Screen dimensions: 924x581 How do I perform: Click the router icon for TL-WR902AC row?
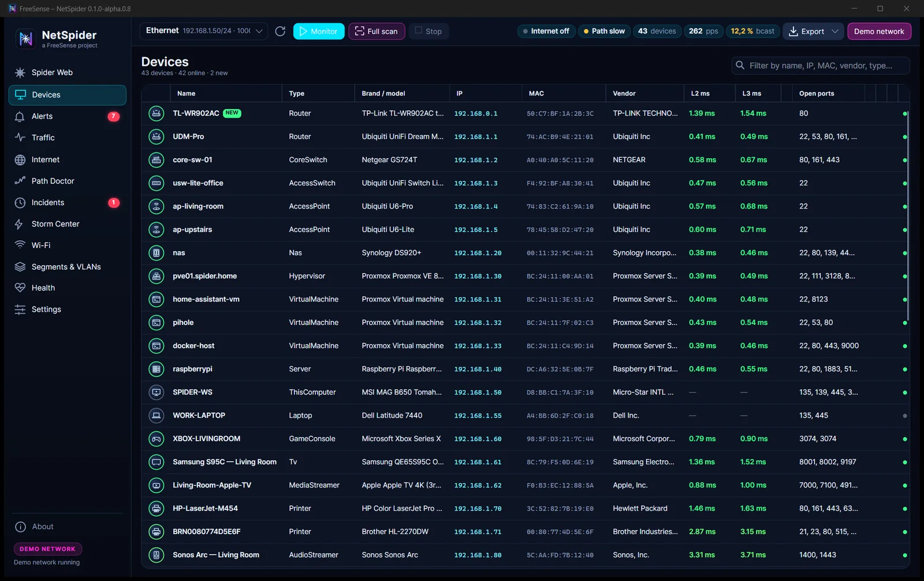coord(156,113)
